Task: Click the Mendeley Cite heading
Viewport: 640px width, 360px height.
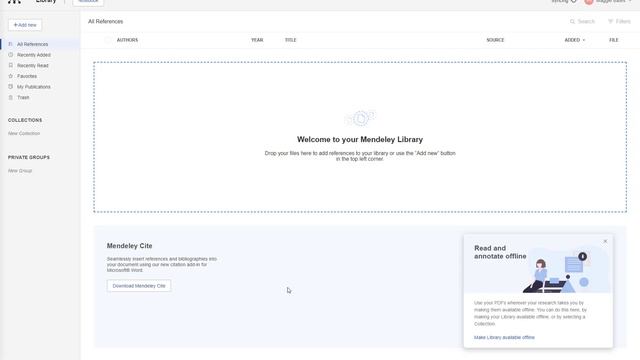Action: pos(129,246)
